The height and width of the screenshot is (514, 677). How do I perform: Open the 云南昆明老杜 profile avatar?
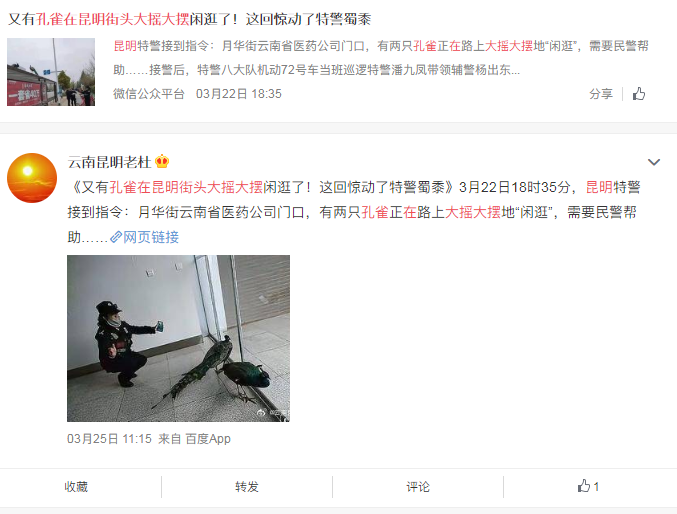pos(32,178)
